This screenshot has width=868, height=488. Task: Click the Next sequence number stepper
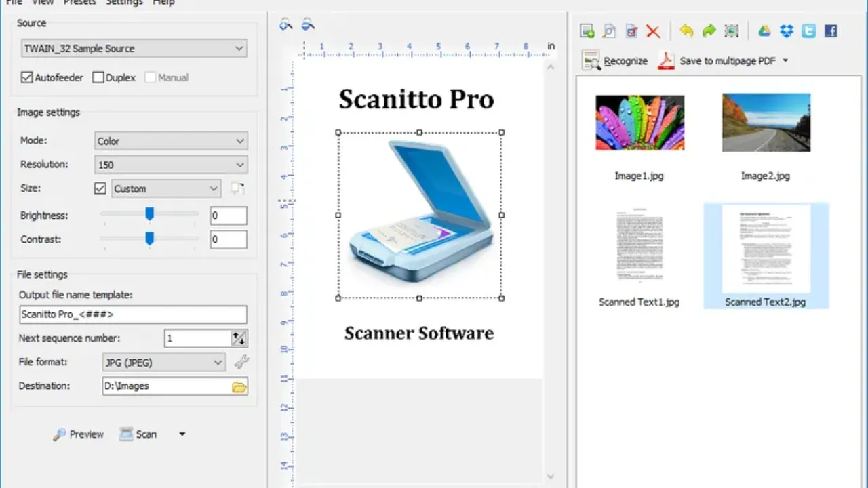[239, 338]
